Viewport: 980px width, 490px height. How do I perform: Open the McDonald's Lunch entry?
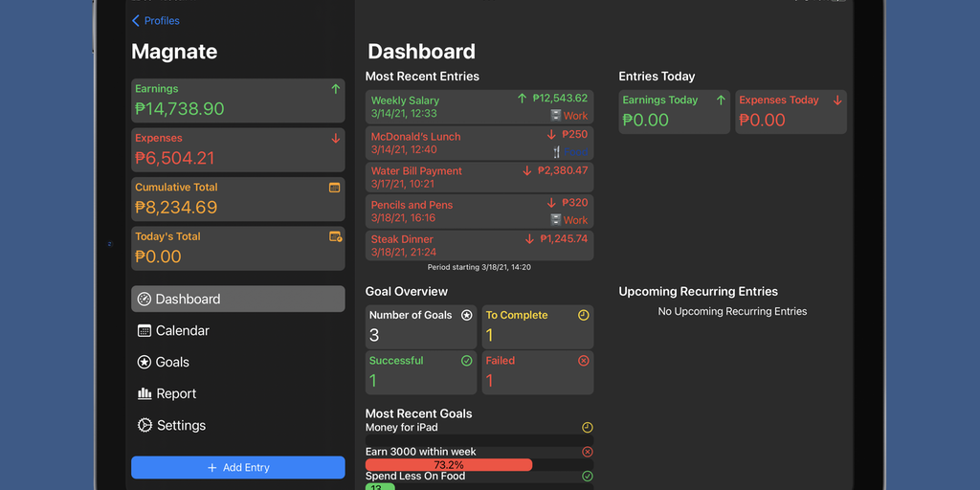pyautogui.click(x=479, y=144)
